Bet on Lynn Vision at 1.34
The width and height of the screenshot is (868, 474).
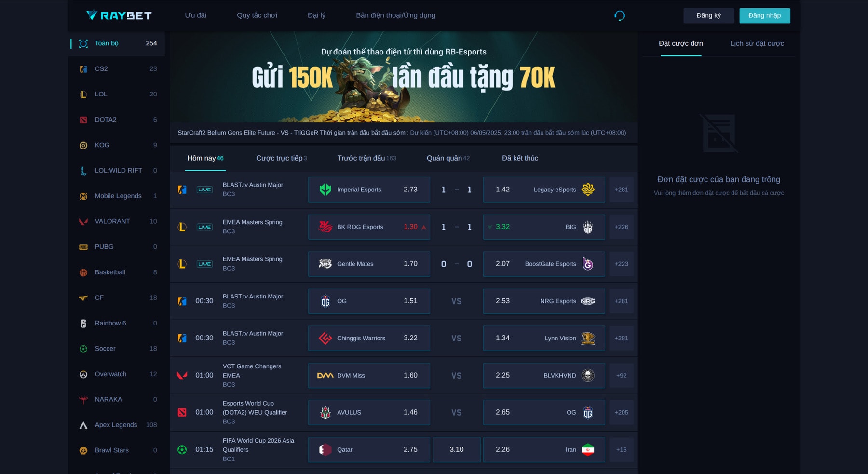coord(544,338)
